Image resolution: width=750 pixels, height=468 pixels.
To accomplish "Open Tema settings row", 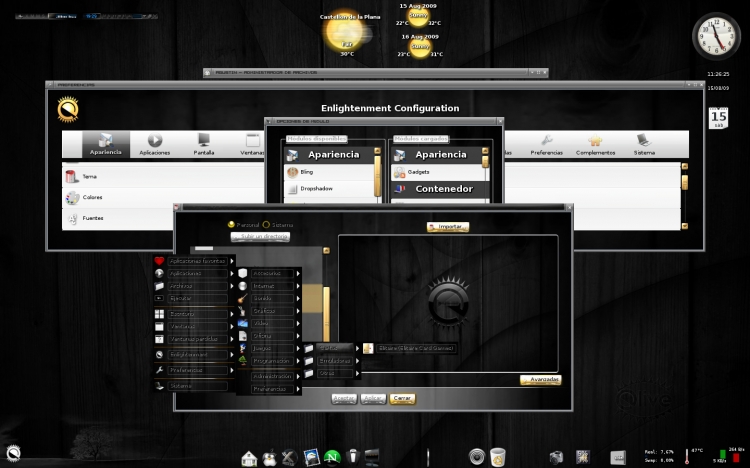I will tap(163, 177).
